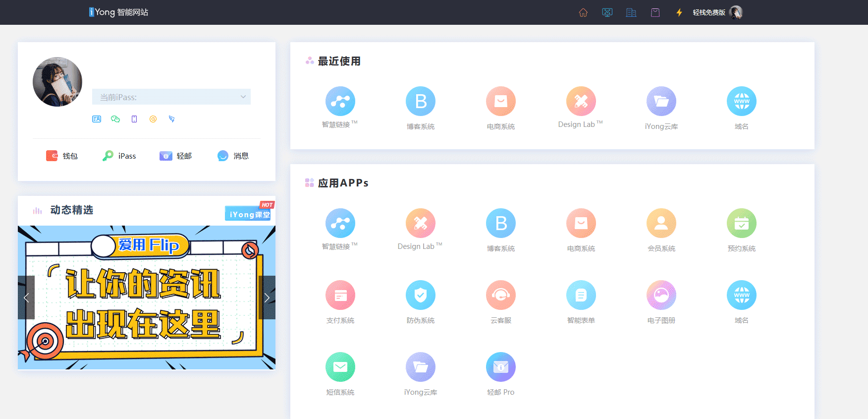The image size is (868, 419).
Task: Click the shopping bag icon in top bar
Action: (x=655, y=12)
